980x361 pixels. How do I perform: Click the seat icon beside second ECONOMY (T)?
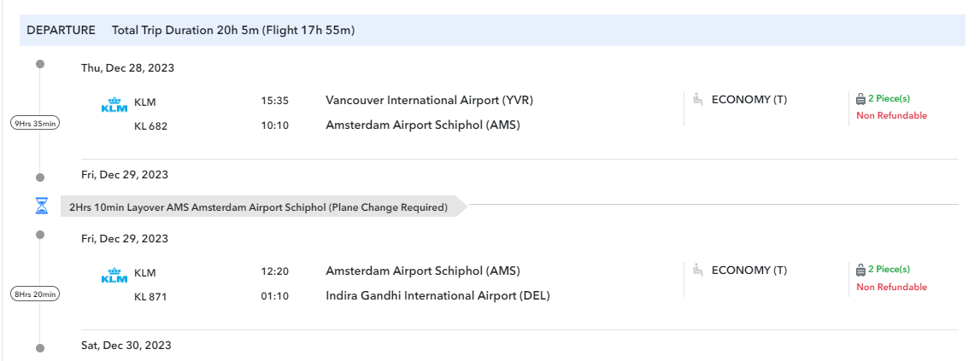click(x=698, y=270)
